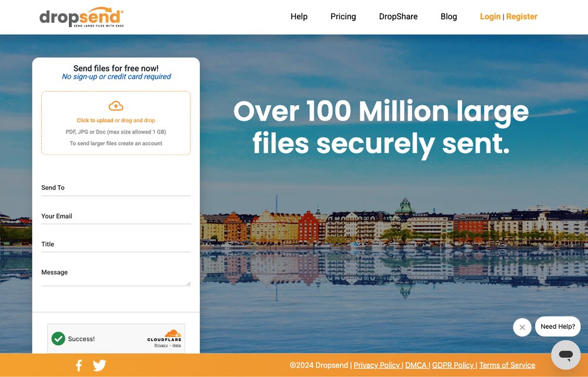588x377 pixels.
Task: Focus the Title field
Action: tap(116, 245)
